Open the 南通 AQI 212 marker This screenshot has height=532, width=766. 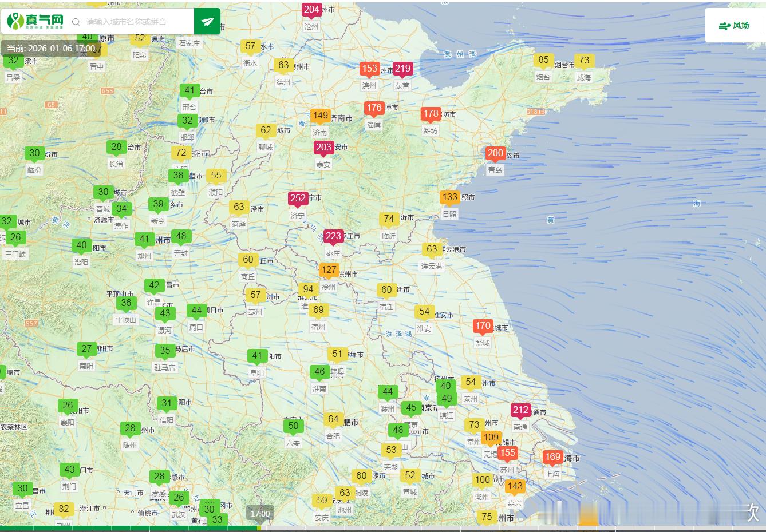point(520,410)
